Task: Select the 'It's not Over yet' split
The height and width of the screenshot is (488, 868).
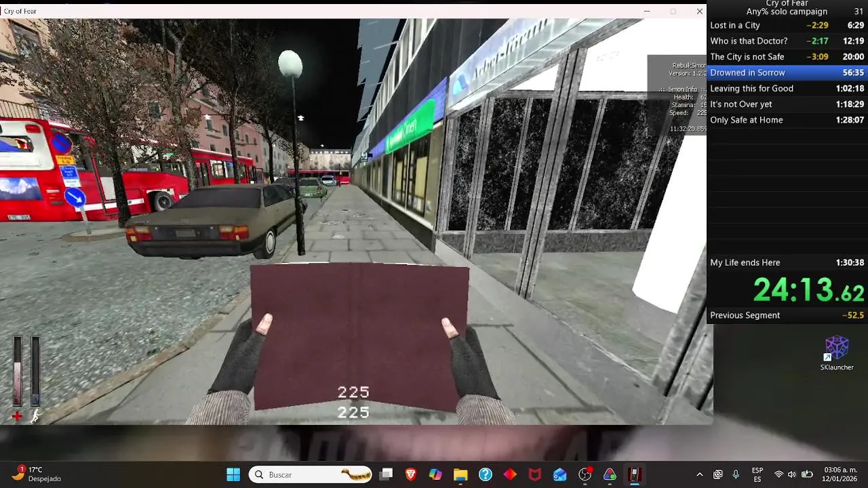Action: [787, 104]
